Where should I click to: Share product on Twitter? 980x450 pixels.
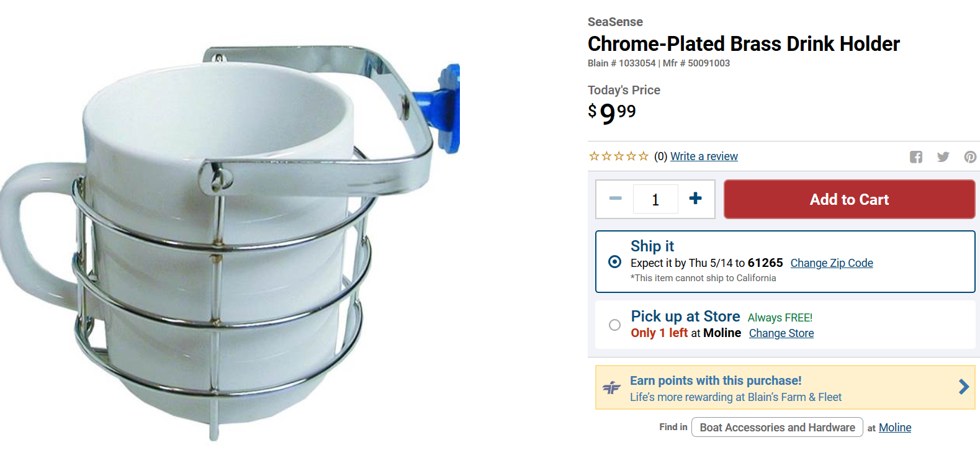(x=943, y=157)
